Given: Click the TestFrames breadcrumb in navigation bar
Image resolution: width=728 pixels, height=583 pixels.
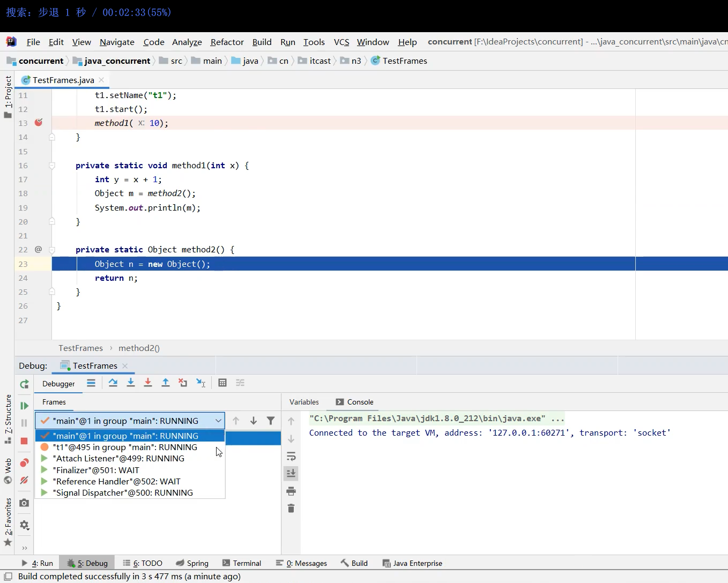Looking at the screenshot, I should [x=405, y=61].
